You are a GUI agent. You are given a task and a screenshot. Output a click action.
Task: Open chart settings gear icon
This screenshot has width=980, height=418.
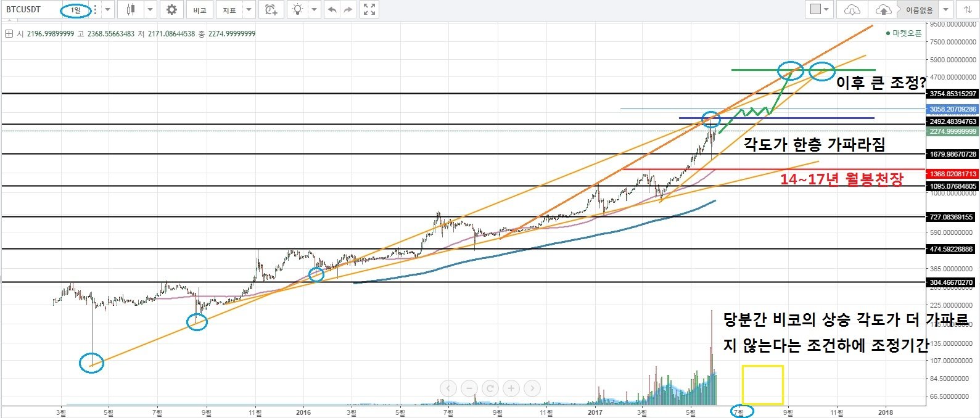[172, 10]
